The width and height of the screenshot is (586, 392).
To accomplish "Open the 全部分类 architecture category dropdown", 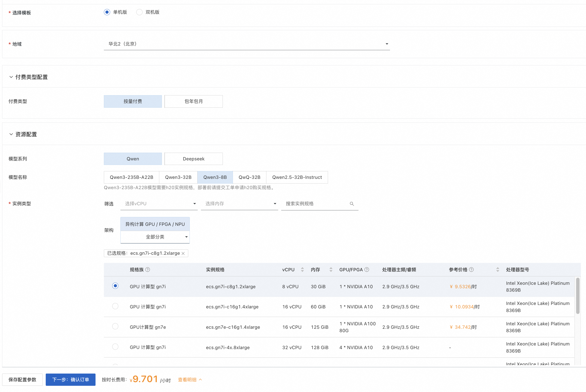I will [155, 237].
